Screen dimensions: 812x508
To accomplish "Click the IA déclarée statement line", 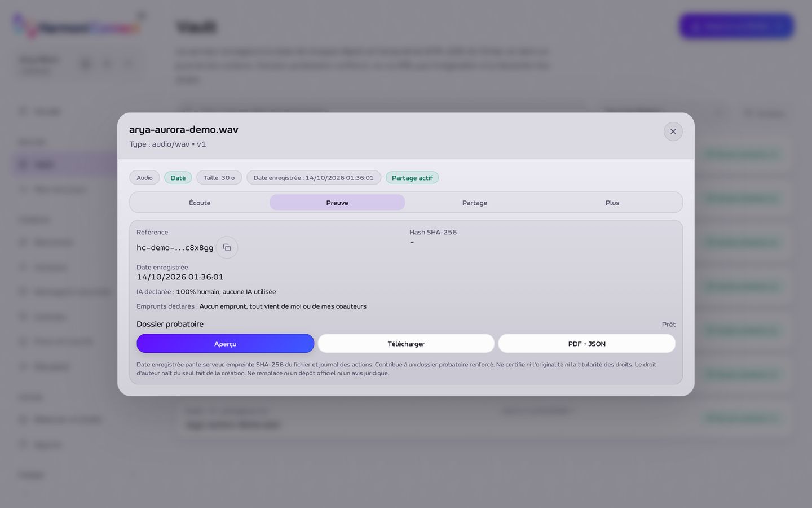I will [x=206, y=292].
